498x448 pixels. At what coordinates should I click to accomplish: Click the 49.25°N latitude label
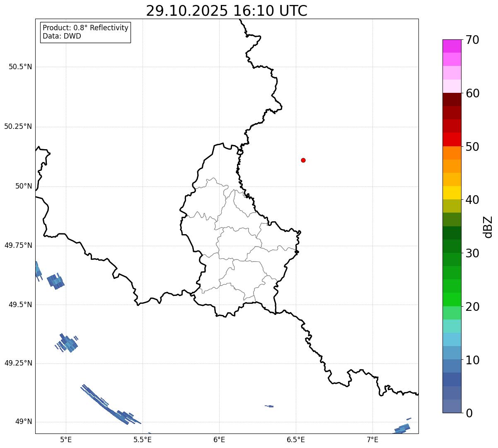[18, 363]
